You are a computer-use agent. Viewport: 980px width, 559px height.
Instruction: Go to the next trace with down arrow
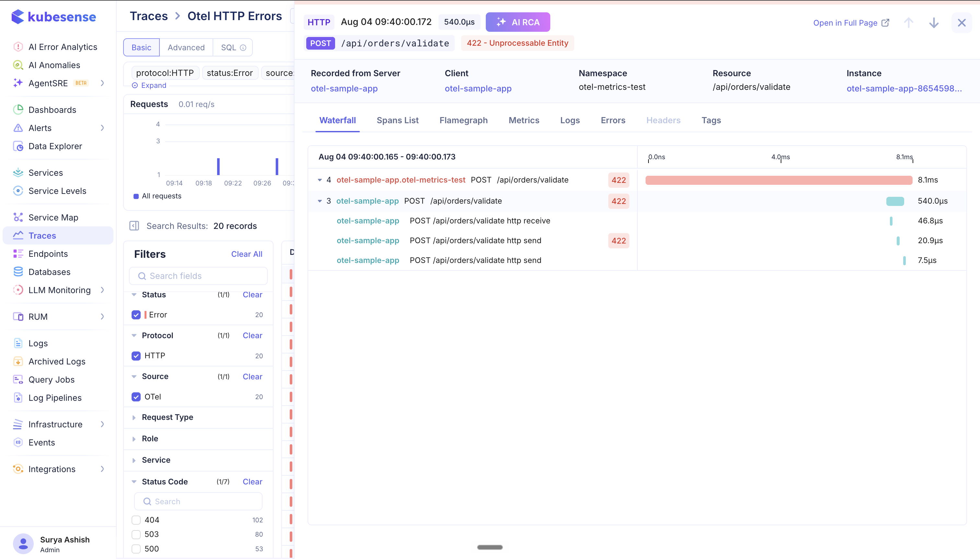tap(934, 23)
